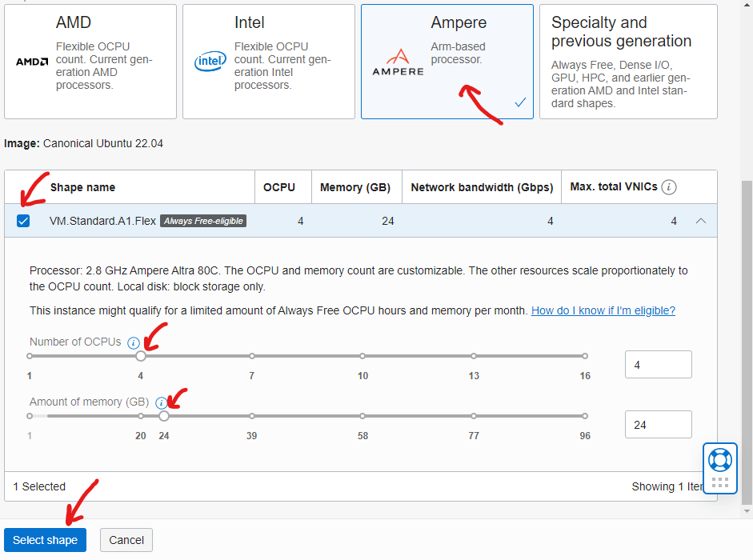
Task: Uncheck the VM.Standard.A1.Flex checkbox
Action: point(23,221)
